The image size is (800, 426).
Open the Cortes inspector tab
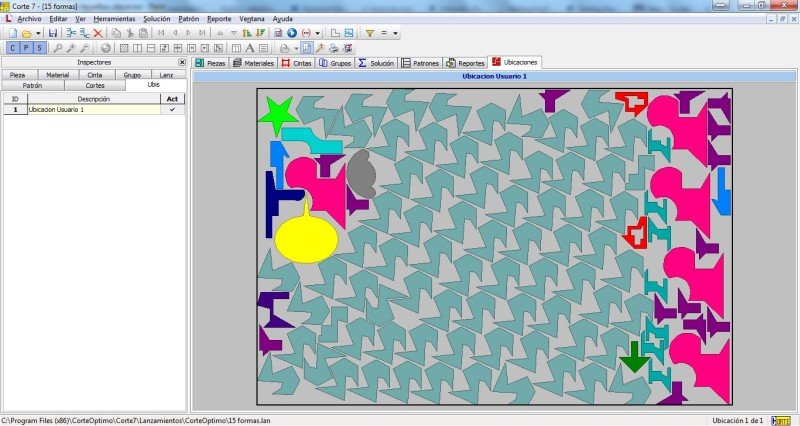(x=95, y=85)
